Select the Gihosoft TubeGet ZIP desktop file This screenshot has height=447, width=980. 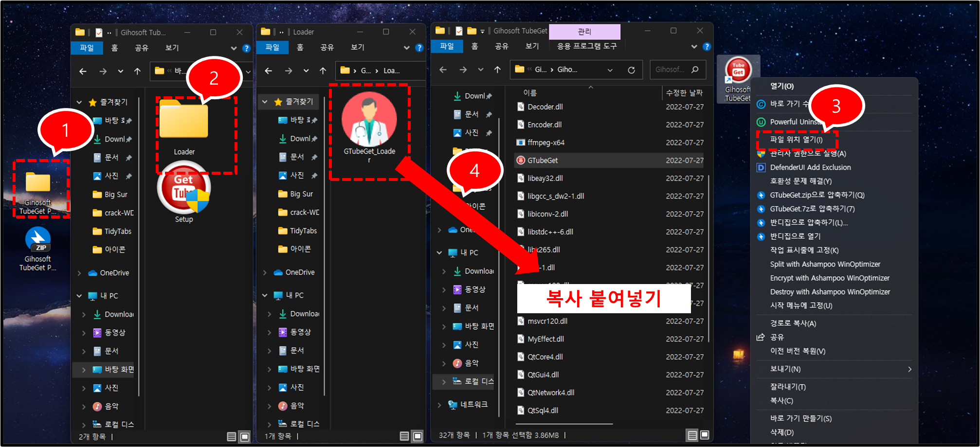(x=38, y=249)
